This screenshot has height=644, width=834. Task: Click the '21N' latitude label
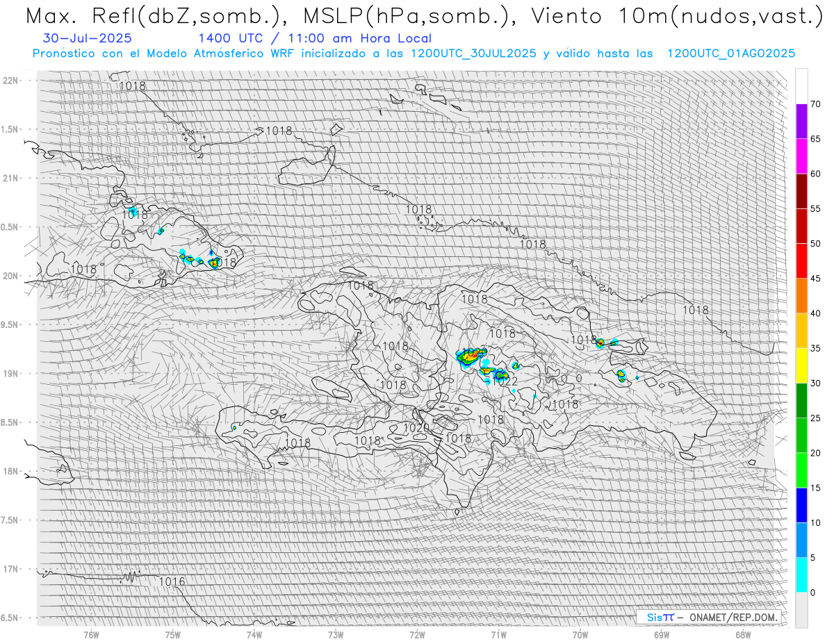[x=10, y=178]
